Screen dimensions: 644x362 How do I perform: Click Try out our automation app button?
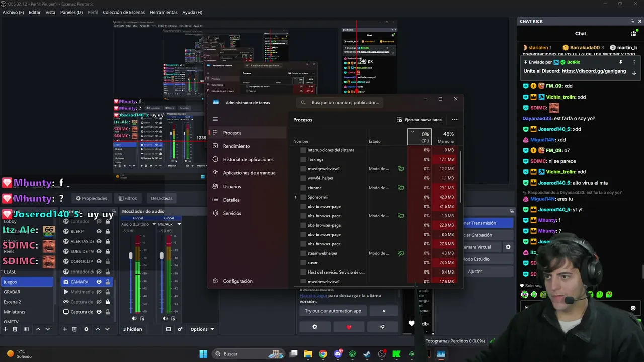333,311
